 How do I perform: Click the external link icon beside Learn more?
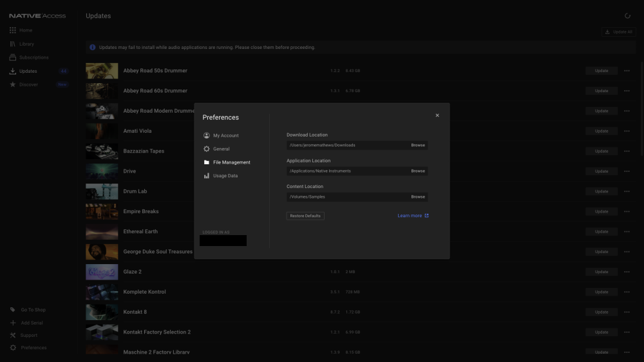426,215
